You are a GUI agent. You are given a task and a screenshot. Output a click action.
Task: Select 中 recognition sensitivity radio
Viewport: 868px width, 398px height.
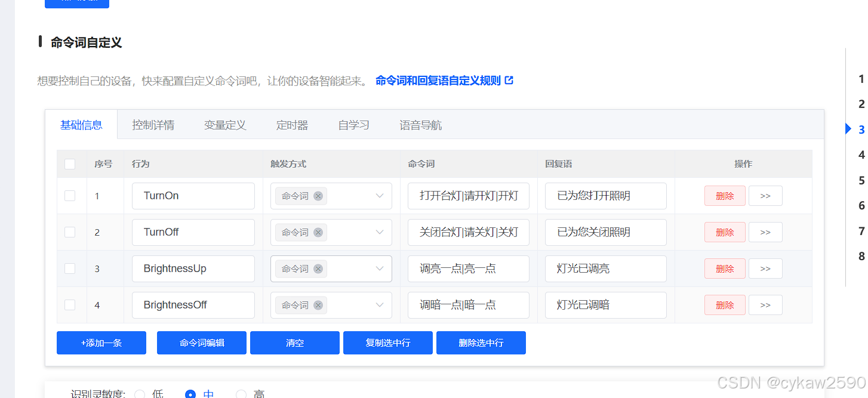point(190,394)
